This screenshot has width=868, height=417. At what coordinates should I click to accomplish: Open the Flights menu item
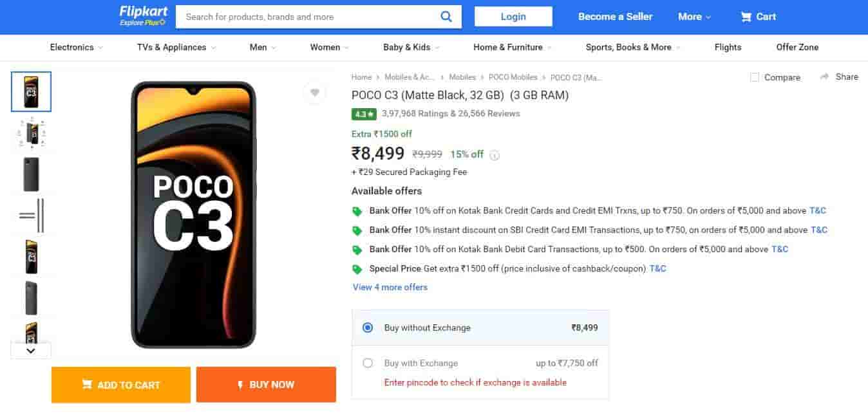click(x=728, y=47)
